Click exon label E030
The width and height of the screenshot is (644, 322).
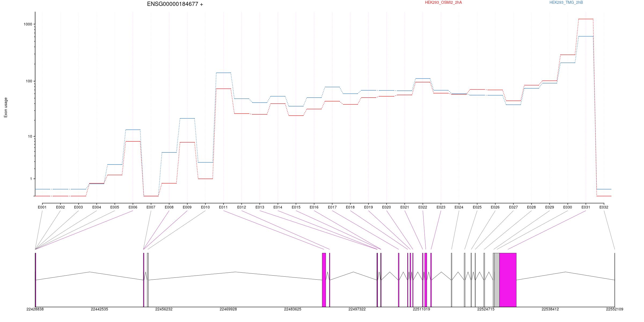(x=568, y=207)
